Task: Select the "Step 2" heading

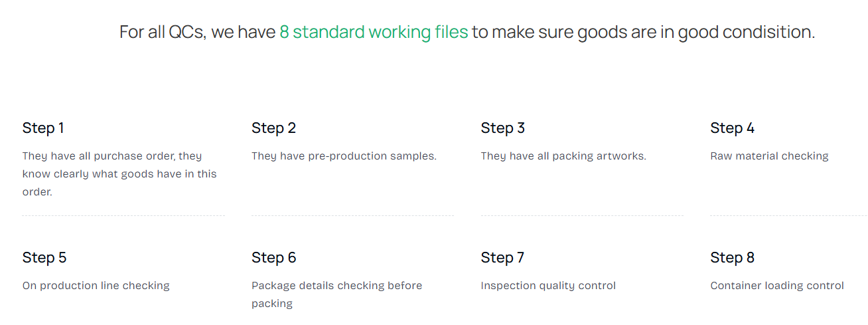Action: tap(273, 128)
